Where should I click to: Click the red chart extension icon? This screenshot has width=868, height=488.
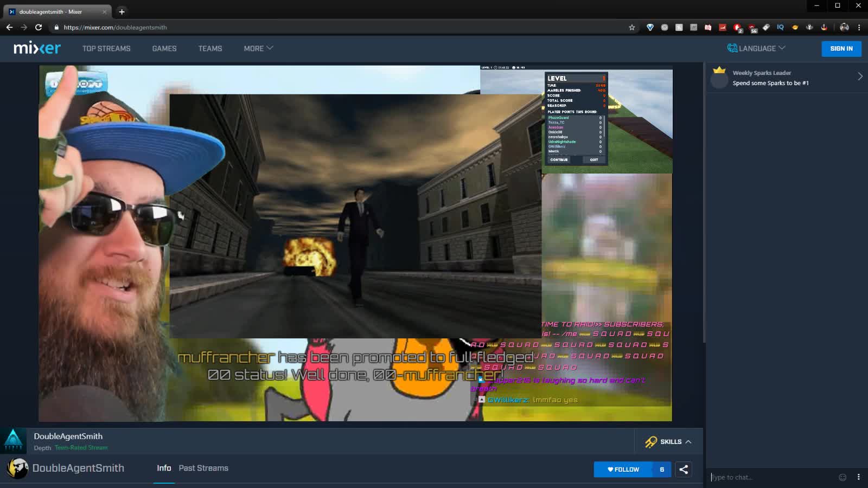[x=723, y=27]
